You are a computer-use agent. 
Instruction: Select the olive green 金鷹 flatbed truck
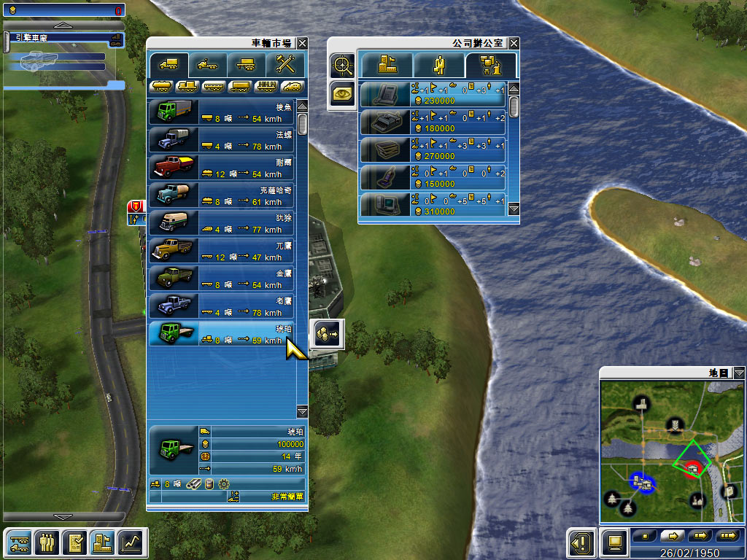click(222, 279)
